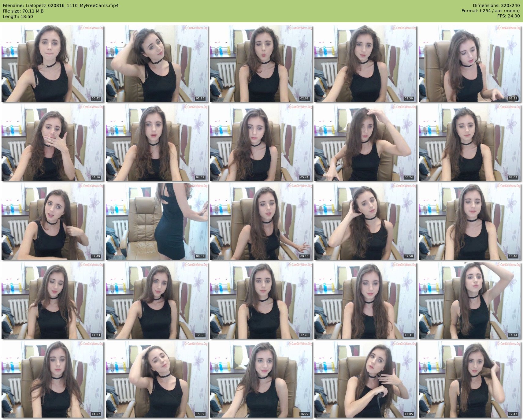Click the frame marked 14:14
The width and height of the screenshot is (523, 420).
click(470, 300)
